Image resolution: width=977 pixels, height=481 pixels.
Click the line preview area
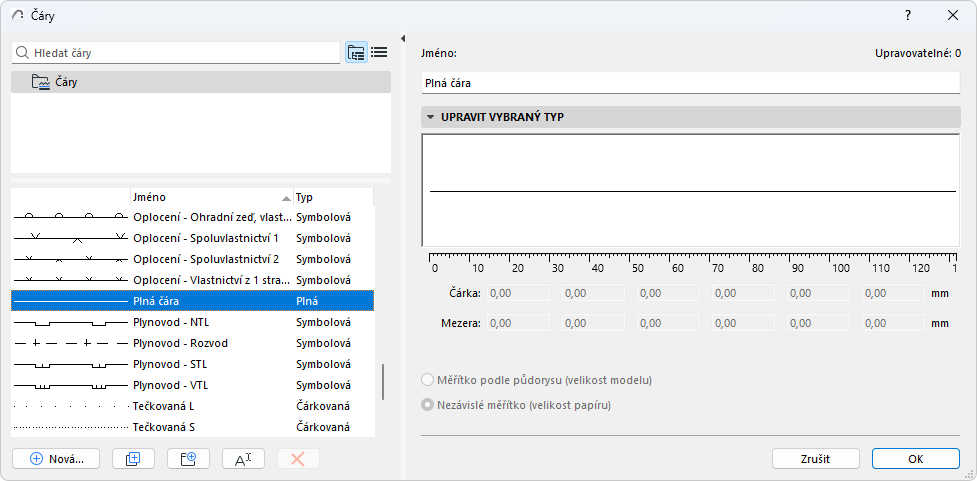click(x=690, y=191)
